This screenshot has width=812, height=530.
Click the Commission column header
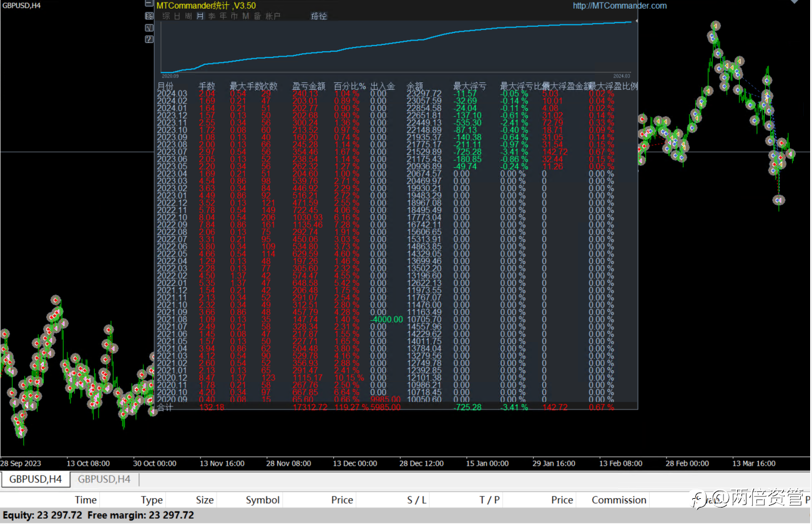619,499
